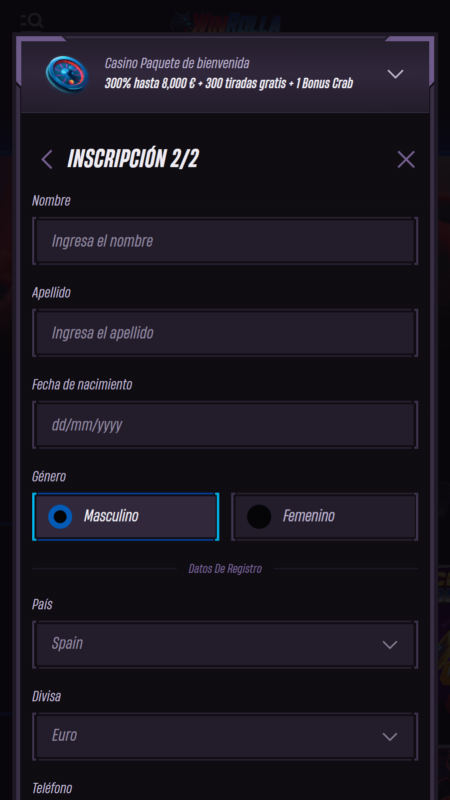
Task: Close the Inscripción registration dialog
Action: (406, 160)
